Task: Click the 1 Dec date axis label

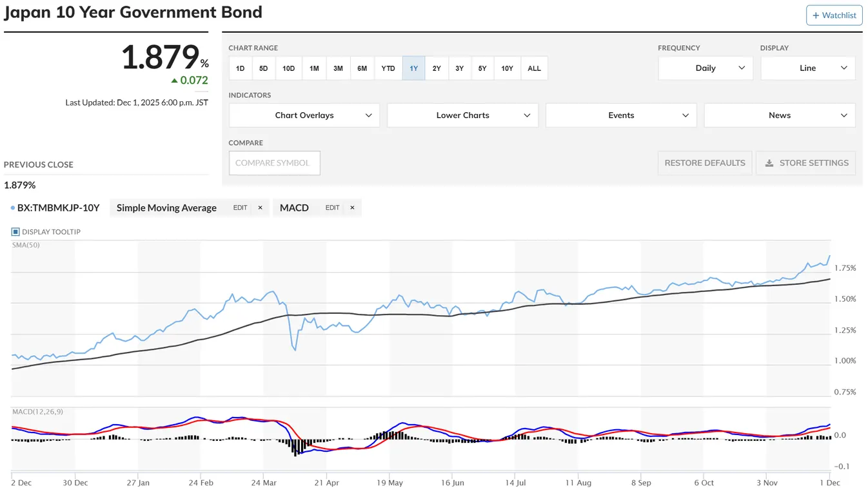Action: pyautogui.click(x=829, y=482)
